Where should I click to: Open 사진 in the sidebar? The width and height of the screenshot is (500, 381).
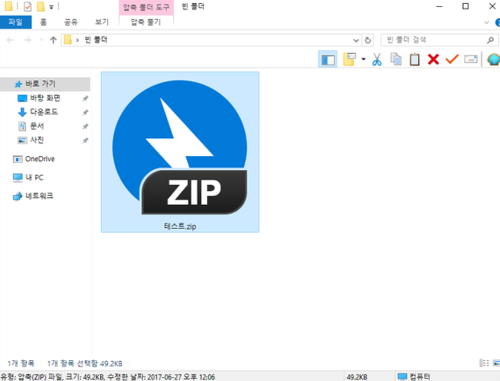[x=37, y=140]
